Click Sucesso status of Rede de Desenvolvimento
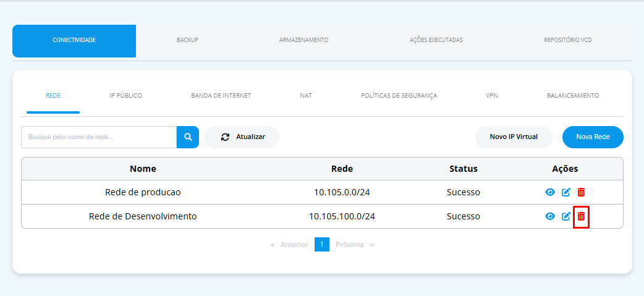 coord(464,216)
